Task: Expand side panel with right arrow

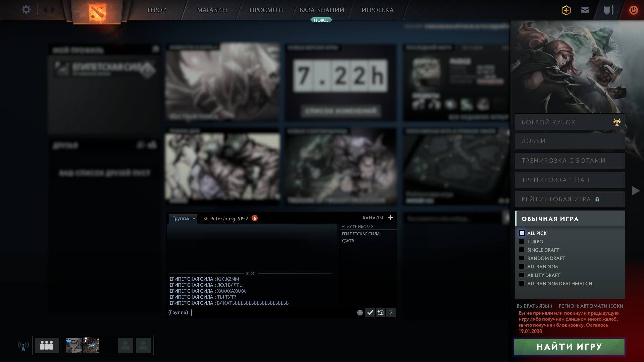Action: (x=635, y=191)
